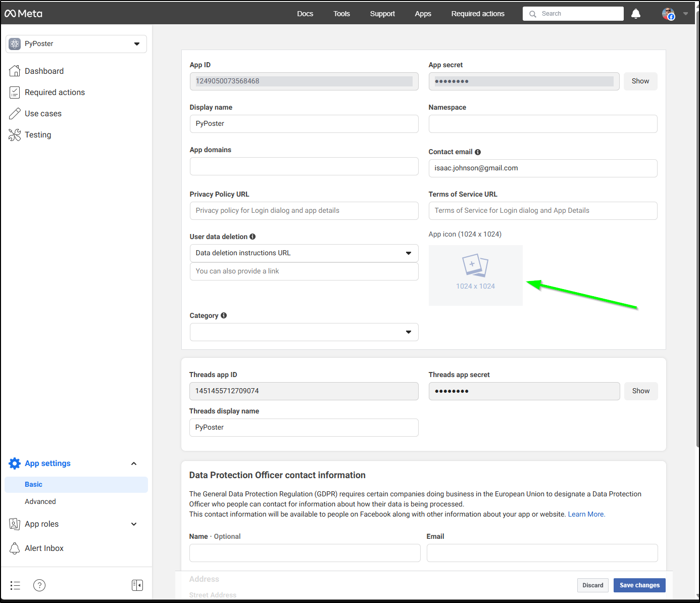Collapse the App settings section chevron
This screenshot has height=603, width=700.
click(134, 463)
